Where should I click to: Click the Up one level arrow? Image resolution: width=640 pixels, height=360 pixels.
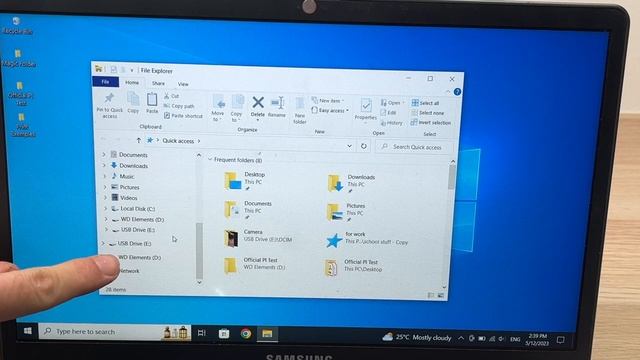pos(138,140)
